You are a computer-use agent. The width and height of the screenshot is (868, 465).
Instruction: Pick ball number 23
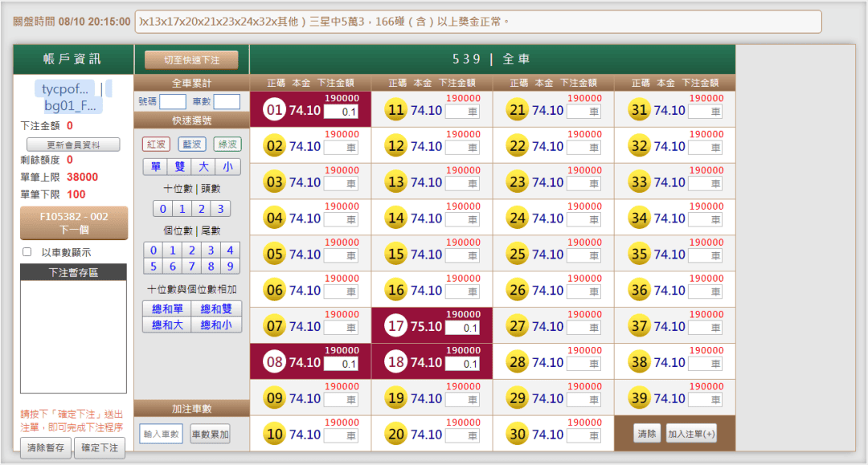coord(517,182)
